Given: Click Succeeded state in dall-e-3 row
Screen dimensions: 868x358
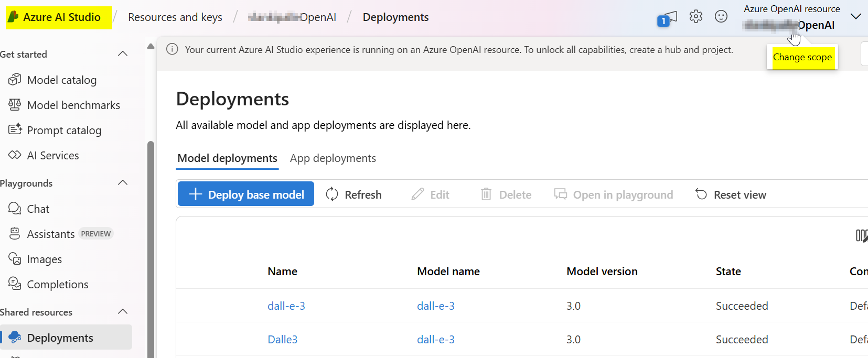Looking at the screenshot, I should pos(742,306).
